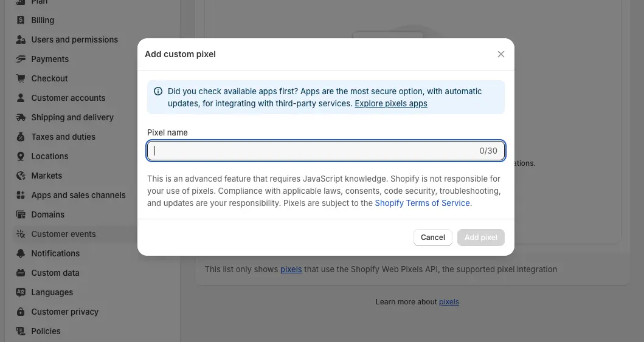Open the Shopify Terms of Service link
644x342 pixels.
(x=422, y=203)
